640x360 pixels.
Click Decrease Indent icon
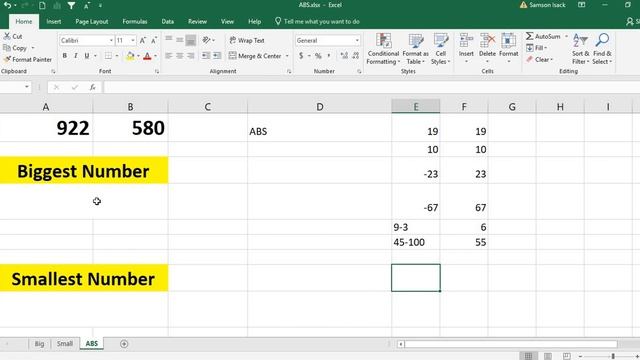206,56
